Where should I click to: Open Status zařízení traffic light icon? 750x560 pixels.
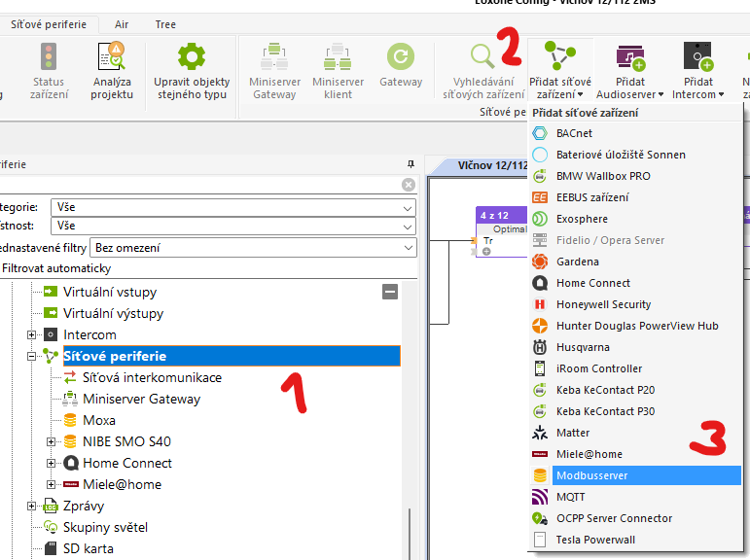(x=49, y=56)
